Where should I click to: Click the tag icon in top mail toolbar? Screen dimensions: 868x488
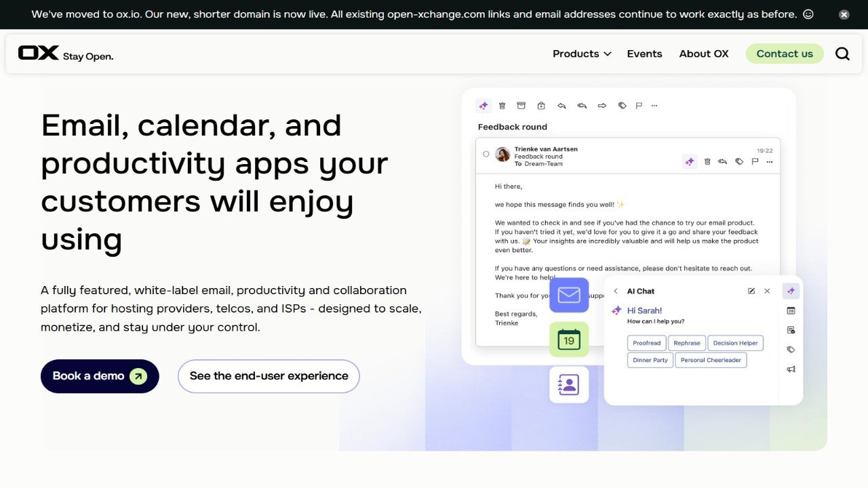(x=622, y=106)
